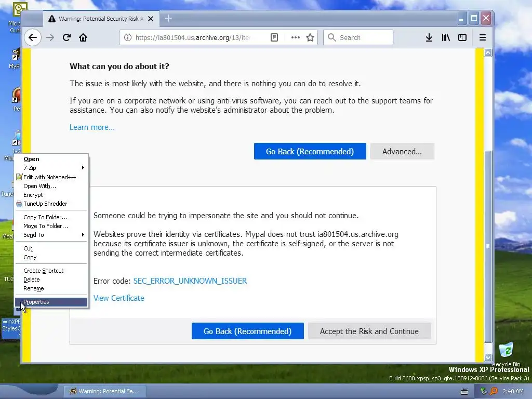Viewport: 532px width, 399px height.
Task: Open the downloads arrow icon
Action: click(x=429, y=37)
